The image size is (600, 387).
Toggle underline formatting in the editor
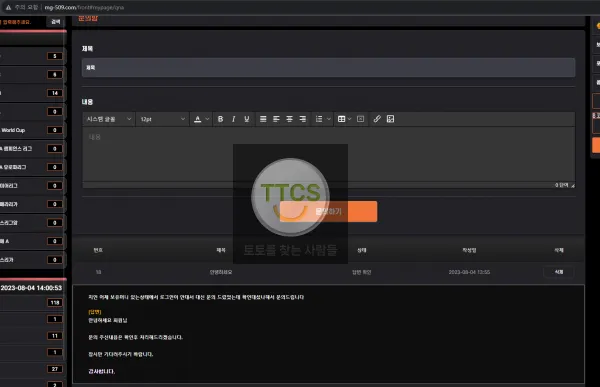246,119
